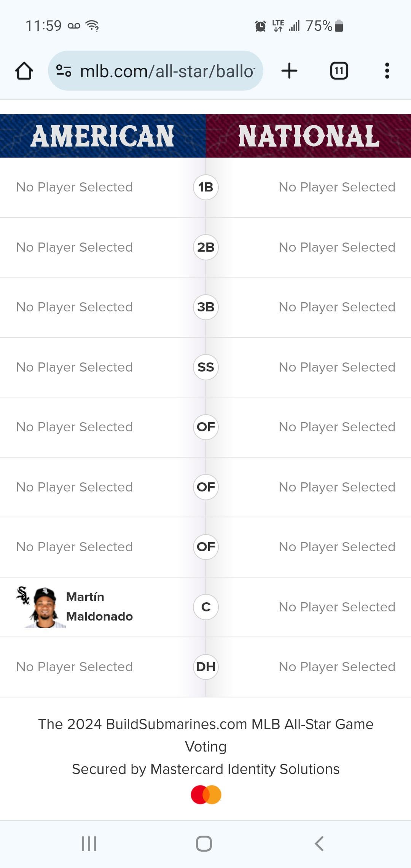Tap the C catcher position badge
Screen dimensions: 411x868
[206, 607]
